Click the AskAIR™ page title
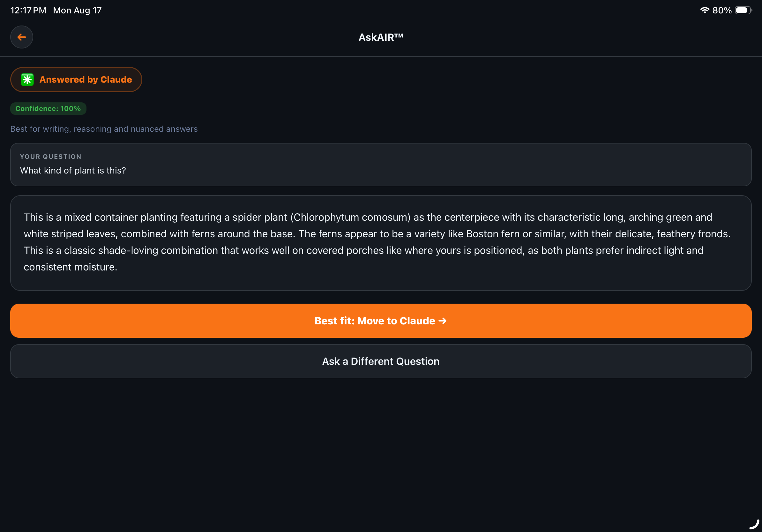 381,37
